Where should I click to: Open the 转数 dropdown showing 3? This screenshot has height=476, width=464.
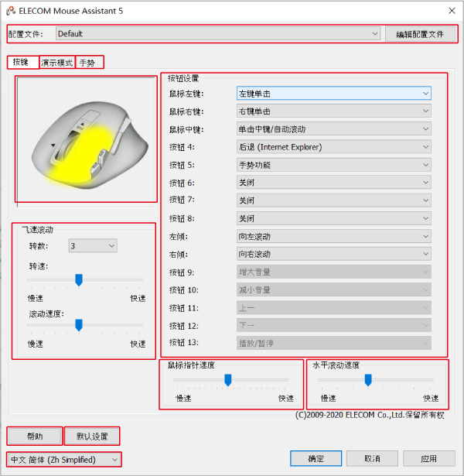point(93,245)
